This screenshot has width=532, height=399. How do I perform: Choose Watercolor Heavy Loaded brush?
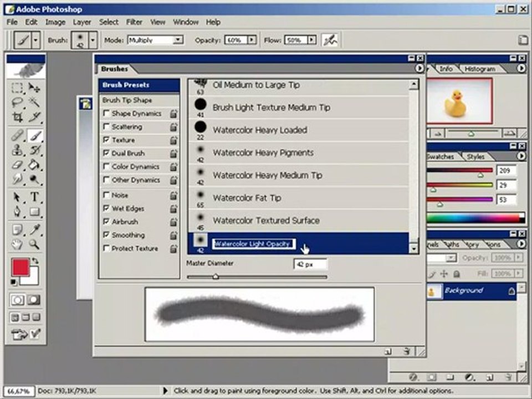(x=299, y=130)
